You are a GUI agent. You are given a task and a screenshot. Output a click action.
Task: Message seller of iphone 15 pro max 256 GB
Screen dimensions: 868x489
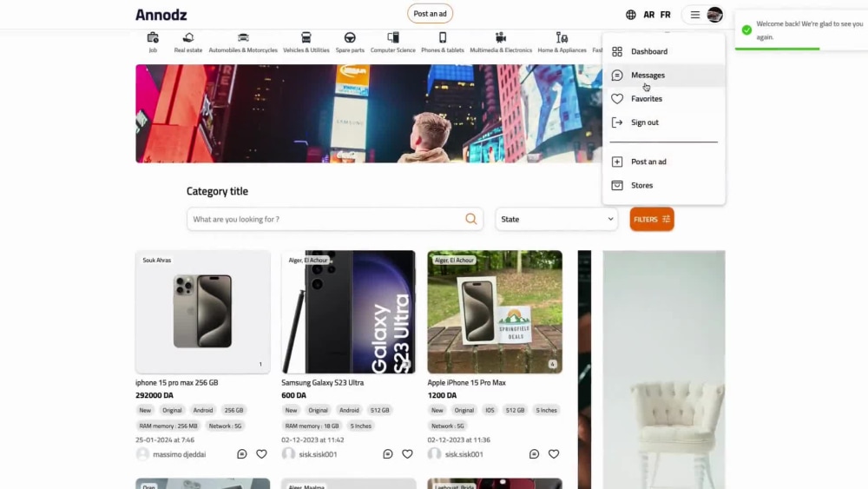coord(242,454)
